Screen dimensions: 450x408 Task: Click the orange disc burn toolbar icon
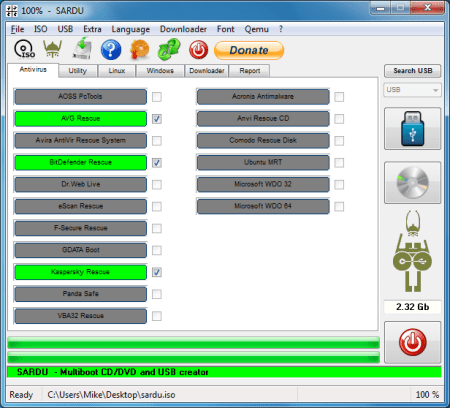140,49
